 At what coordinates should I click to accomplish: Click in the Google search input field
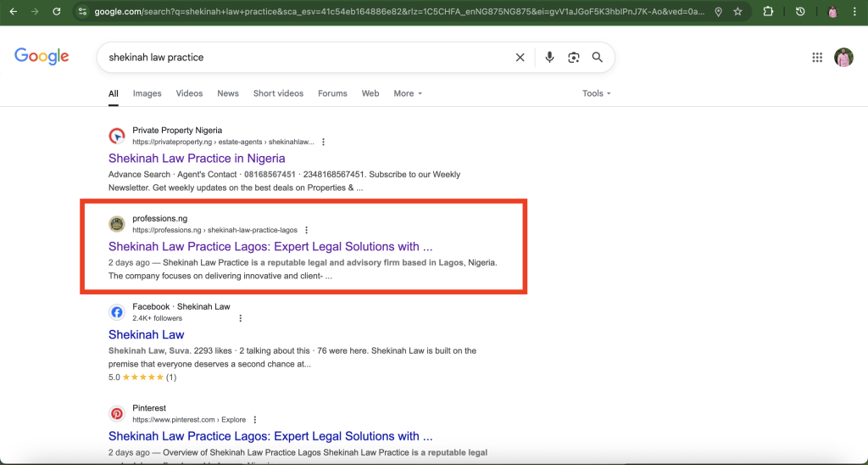(x=307, y=57)
